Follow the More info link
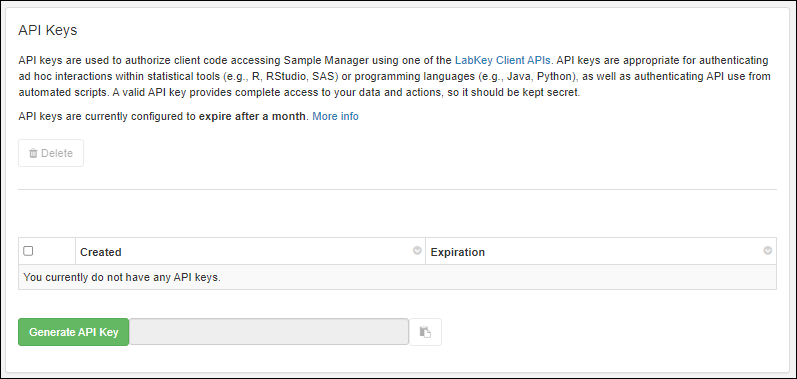Image resolution: width=797 pixels, height=379 pixels. tap(335, 116)
